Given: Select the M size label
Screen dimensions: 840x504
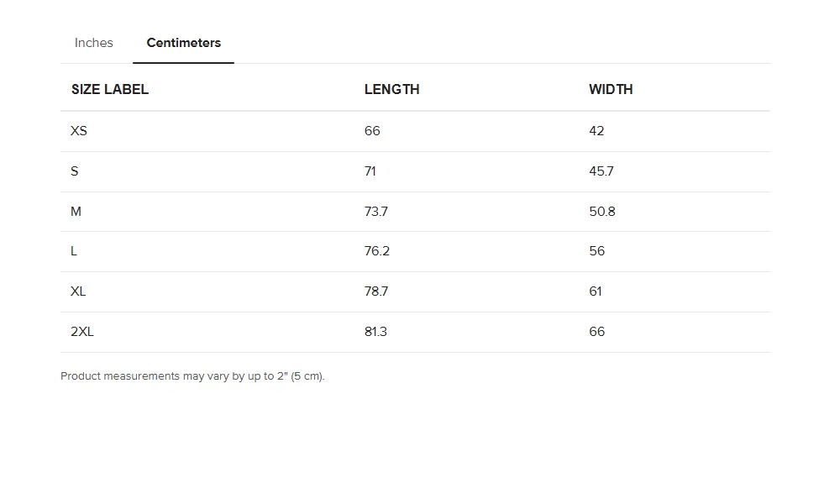Looking at the screenshot, I should point(76,212).
